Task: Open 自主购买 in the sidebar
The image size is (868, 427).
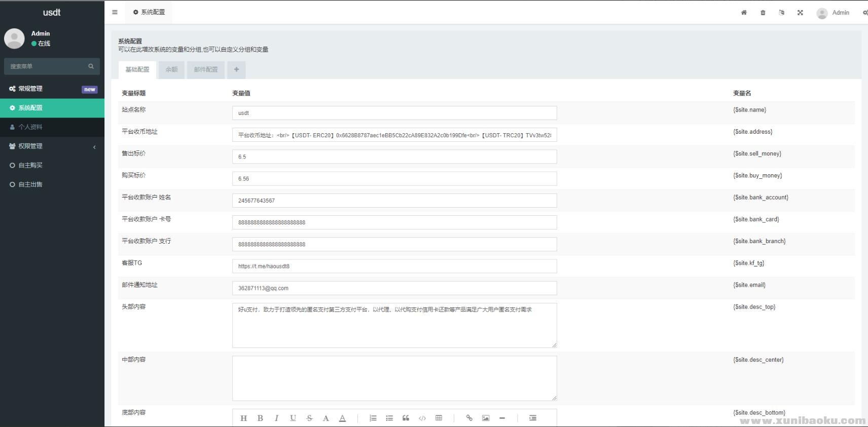Action: (x=30, y=165)
